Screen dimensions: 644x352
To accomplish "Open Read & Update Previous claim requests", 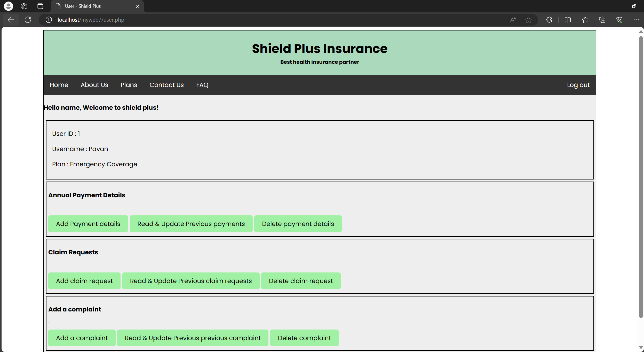I will click(191, 281).
